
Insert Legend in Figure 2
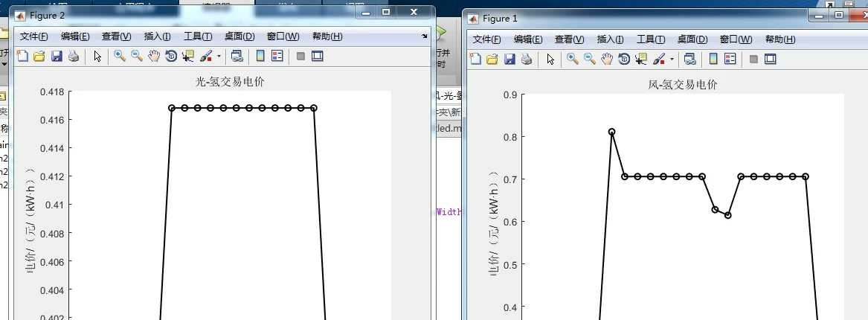pos(277,56)
